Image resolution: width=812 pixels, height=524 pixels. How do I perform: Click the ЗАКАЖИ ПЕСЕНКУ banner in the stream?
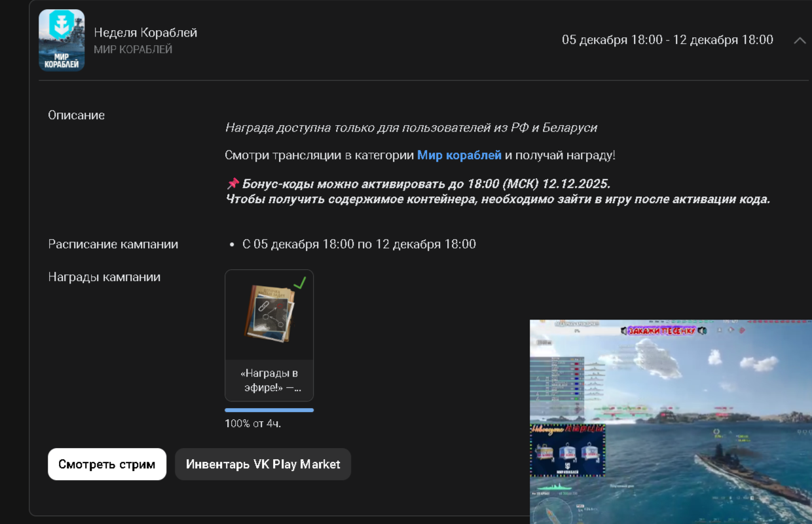(x=662, y=331)
